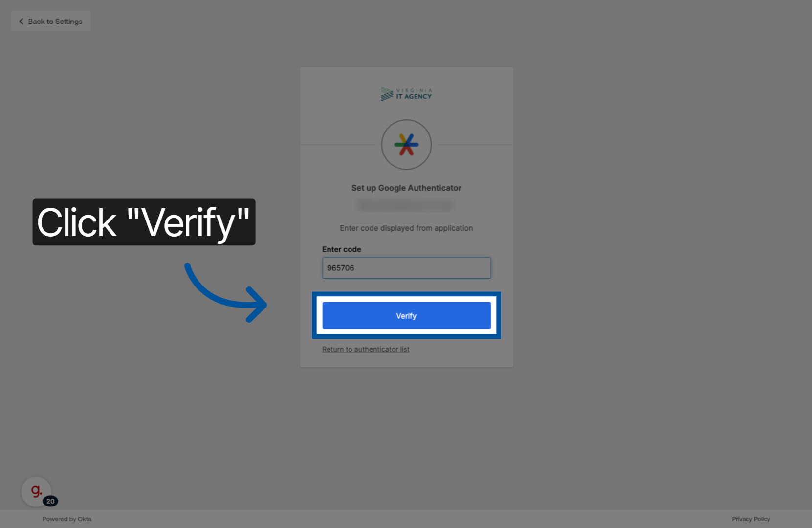This screenshot has width=812, height=528.
Task: Click the 965706 code value in the field
Action: [341, 268]
